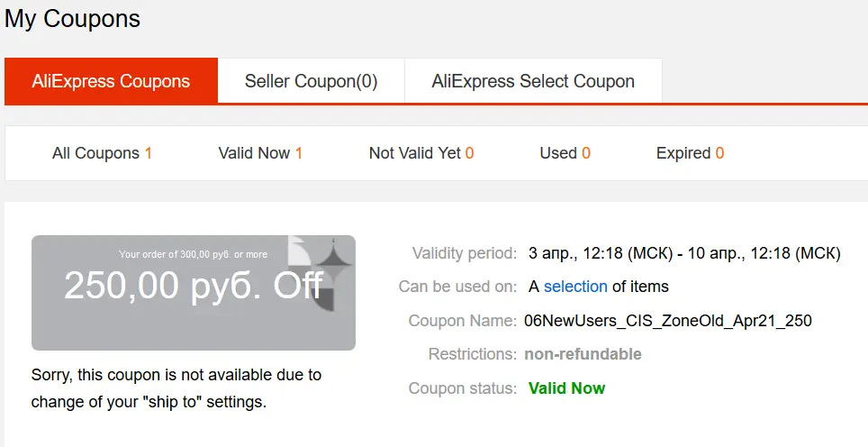Click the "Your order of 300,00 руб. or more" text
Screen dimensions: 868x447
tap(194, 255)
